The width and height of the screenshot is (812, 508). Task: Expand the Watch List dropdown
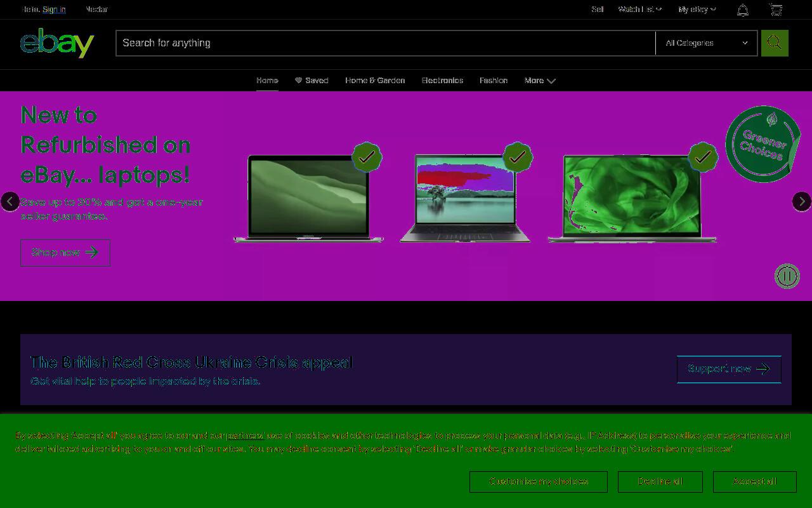click(x=639, y=10)
